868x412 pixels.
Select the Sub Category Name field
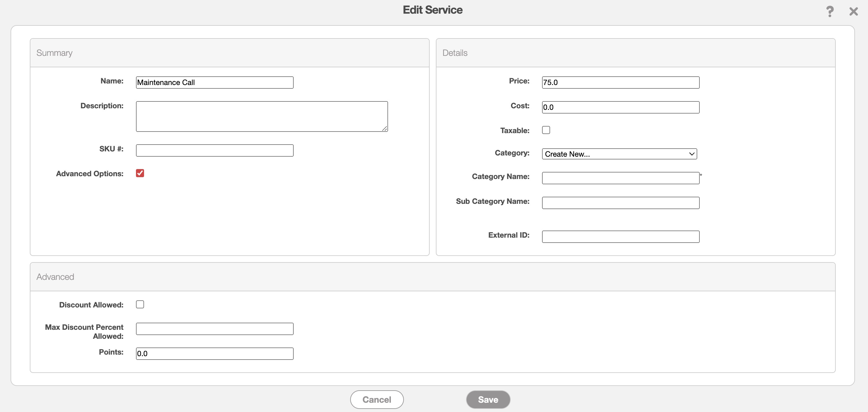620,203
